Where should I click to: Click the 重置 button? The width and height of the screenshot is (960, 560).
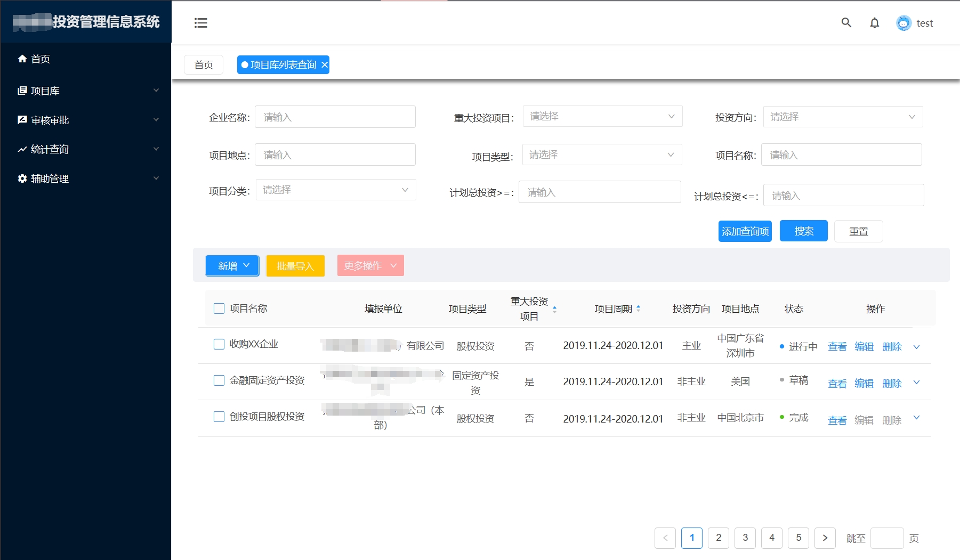pyautogui.click(x=859, y=231)
